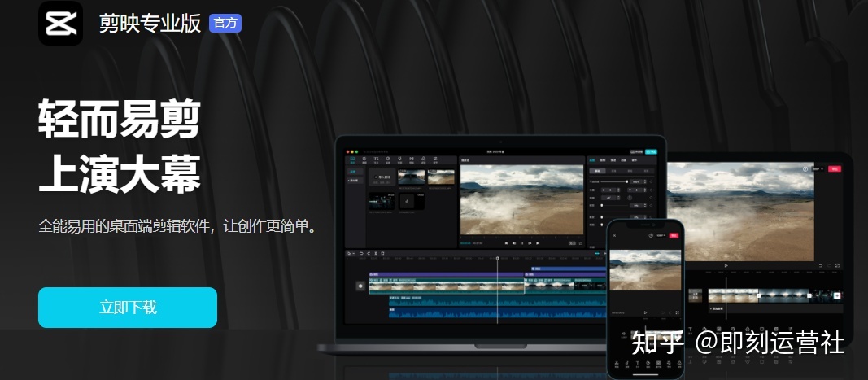Click the timeline playhead in laptop editor

pos(498,259)
